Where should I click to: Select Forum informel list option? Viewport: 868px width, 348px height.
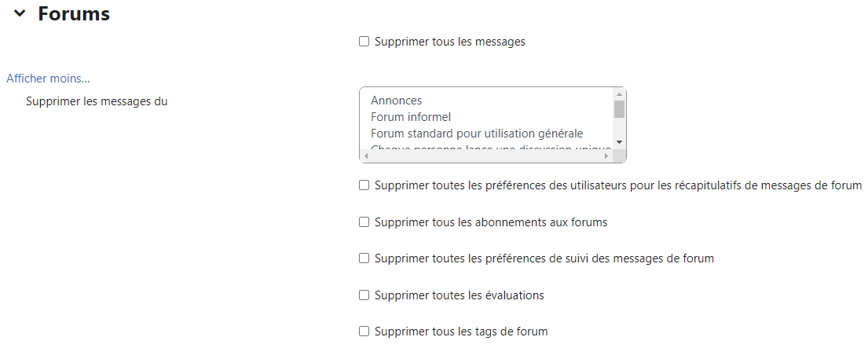411,117
